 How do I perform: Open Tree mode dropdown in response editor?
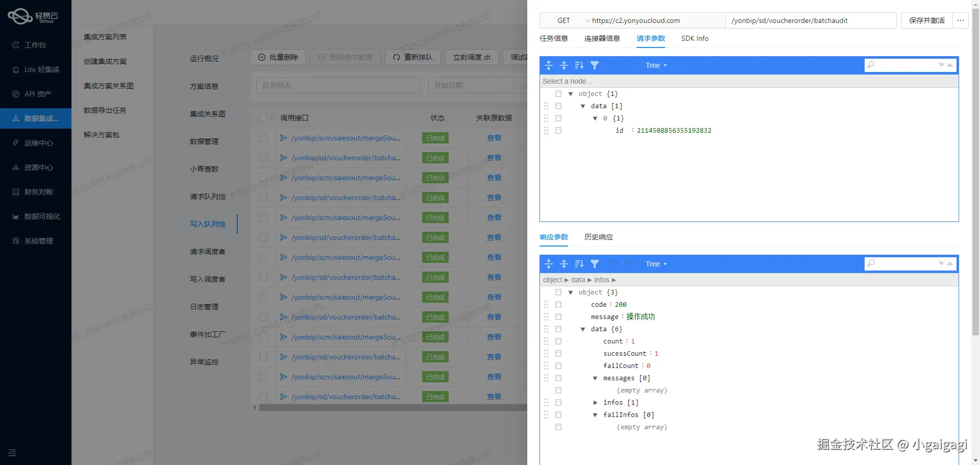tap(656, 264)
